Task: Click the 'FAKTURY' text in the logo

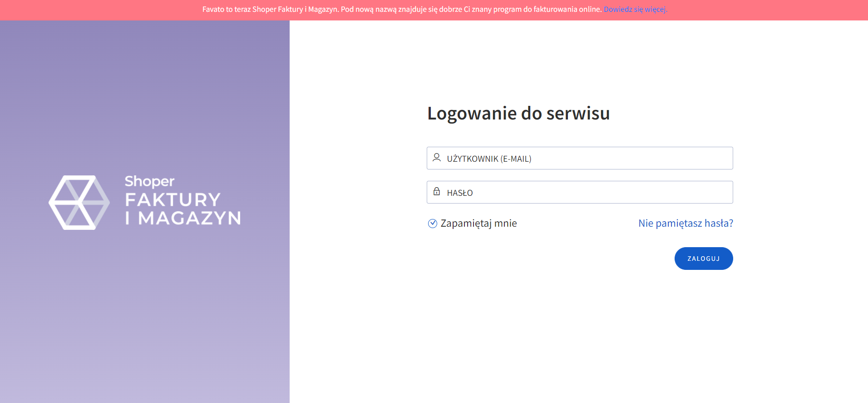Action: coord(173,199)
